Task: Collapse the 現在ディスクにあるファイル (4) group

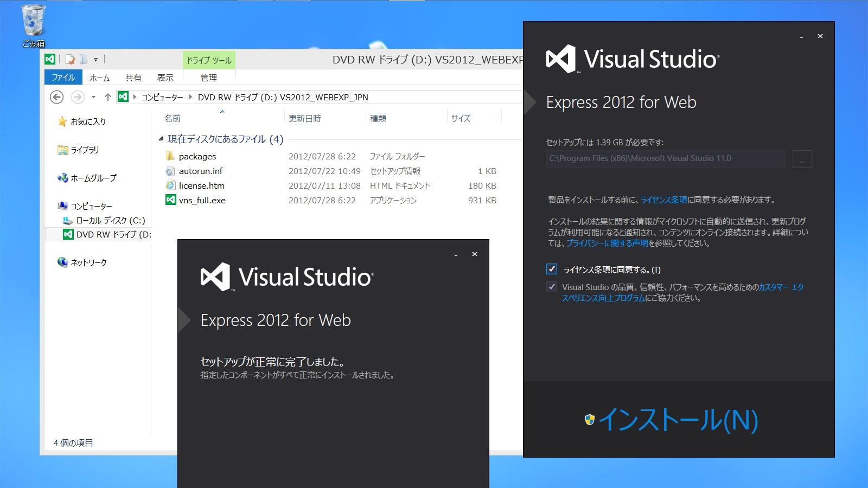Action: point(161,139)
